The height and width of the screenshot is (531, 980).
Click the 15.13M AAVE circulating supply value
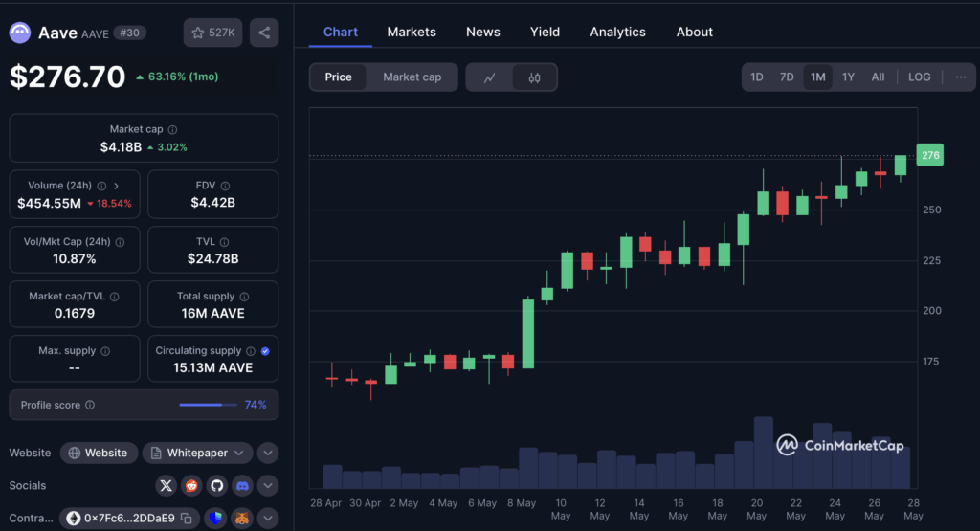pyautogui.click(x=213, y=368)
